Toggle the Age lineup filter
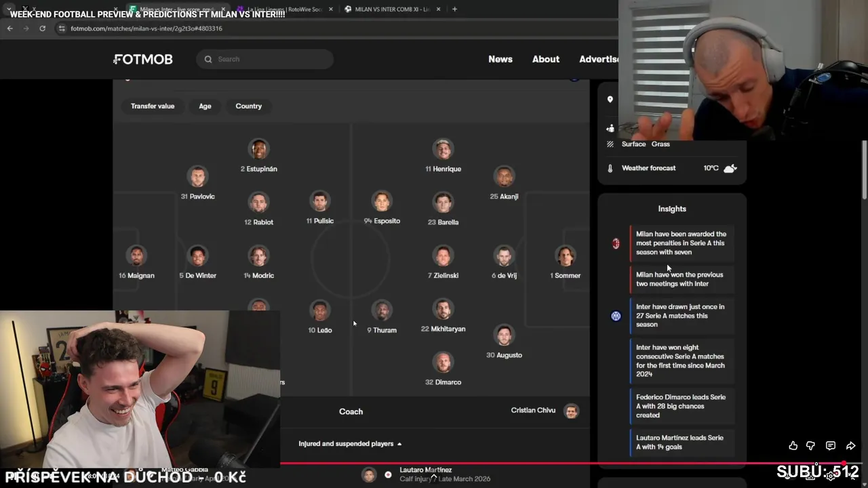Screen dimensions: 868x488 [205, 106]
